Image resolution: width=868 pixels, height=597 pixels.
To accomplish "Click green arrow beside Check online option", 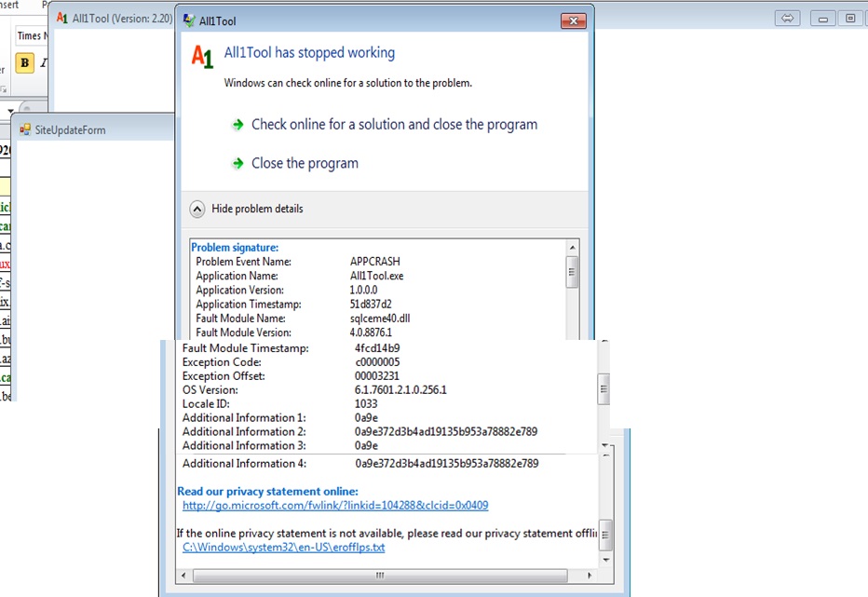I will 237,125.
